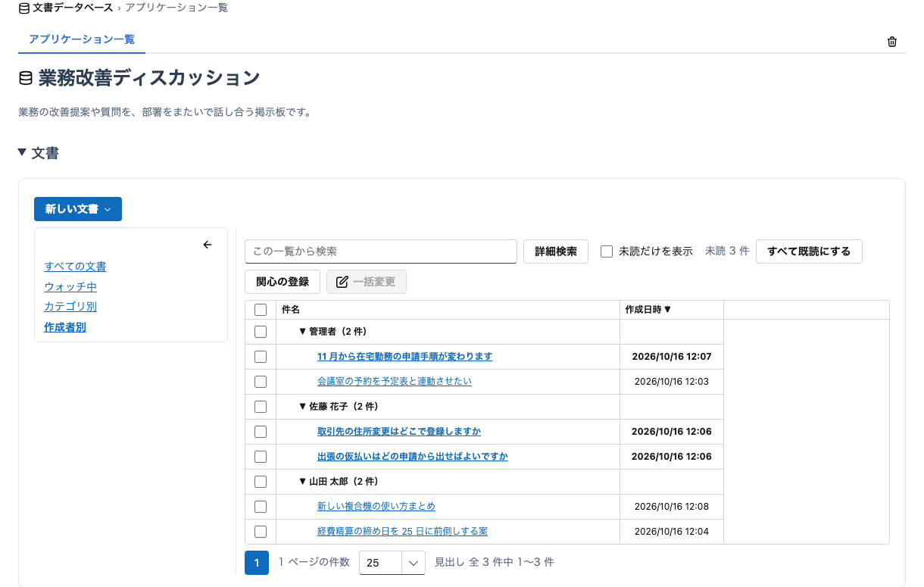Check the box for 新しい複合機 row
Viewport: 924px width, 587px height.
click(261, 507)
